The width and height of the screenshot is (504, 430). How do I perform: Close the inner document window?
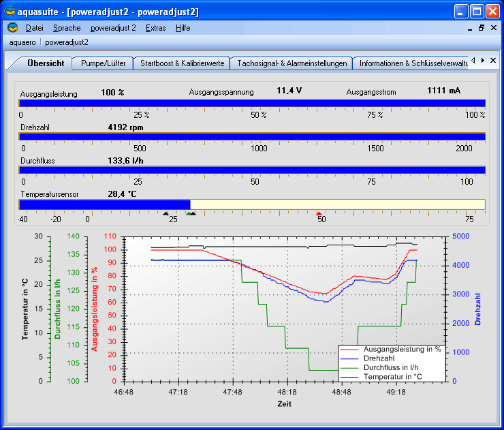494,28
